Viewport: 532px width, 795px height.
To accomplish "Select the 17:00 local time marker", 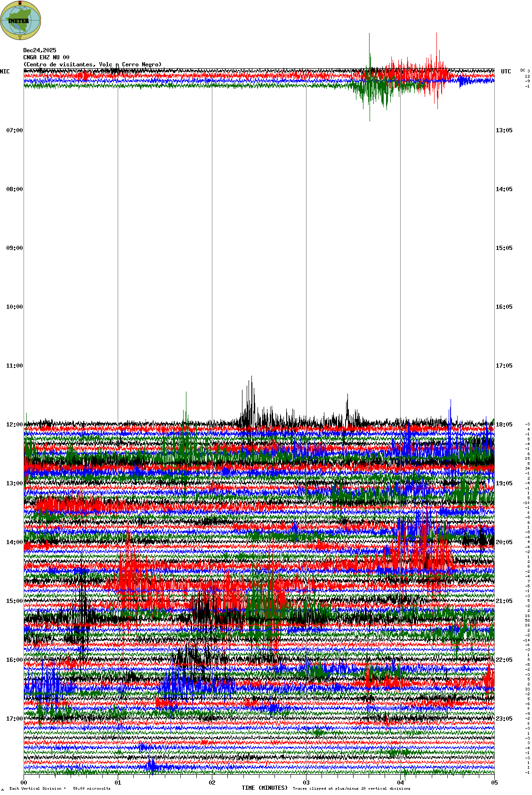I will pos(14,719).
